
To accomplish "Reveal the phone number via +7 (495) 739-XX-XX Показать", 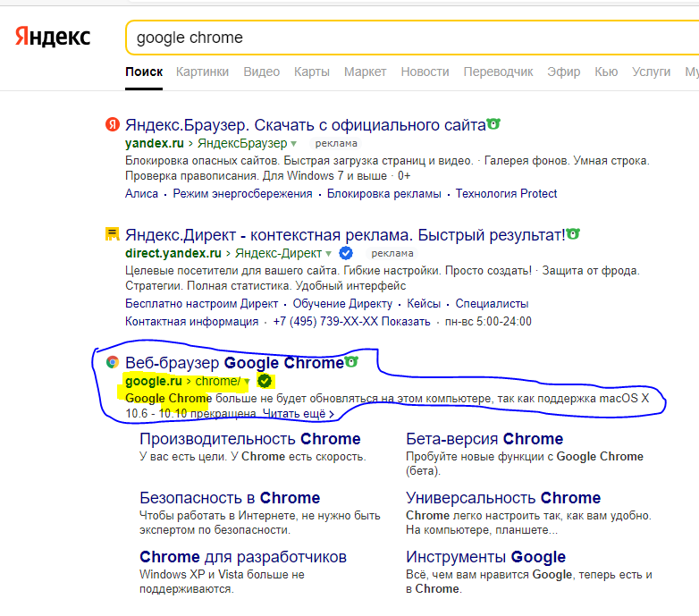I will 351,321.
